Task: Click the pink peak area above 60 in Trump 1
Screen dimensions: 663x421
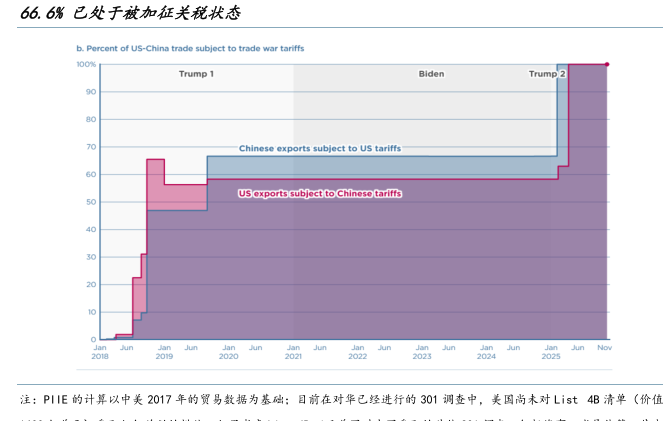Action: [155, 172]
